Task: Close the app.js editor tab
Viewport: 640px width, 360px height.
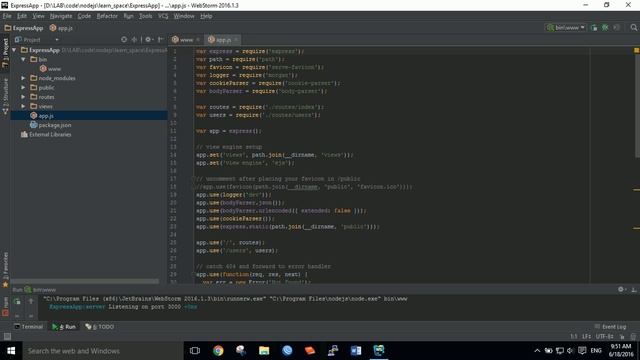Action: [x=236, y=40]
